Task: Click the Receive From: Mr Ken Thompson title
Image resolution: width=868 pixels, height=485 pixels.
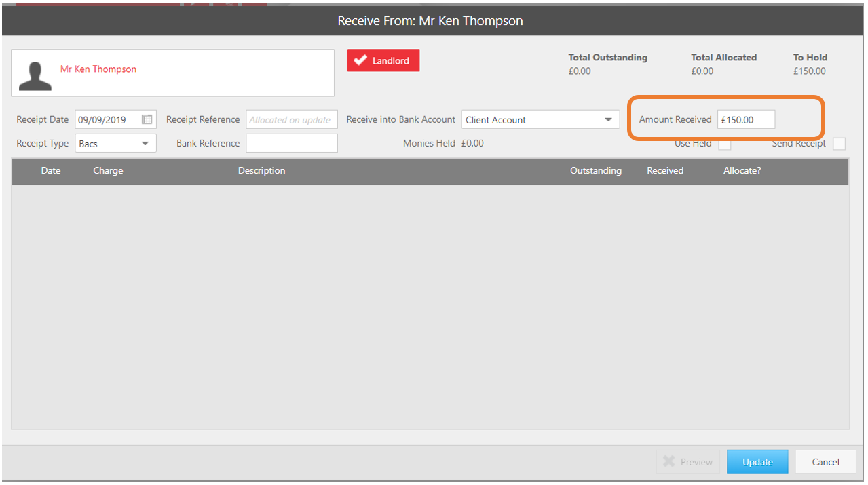Action: [x=430, y=21]
